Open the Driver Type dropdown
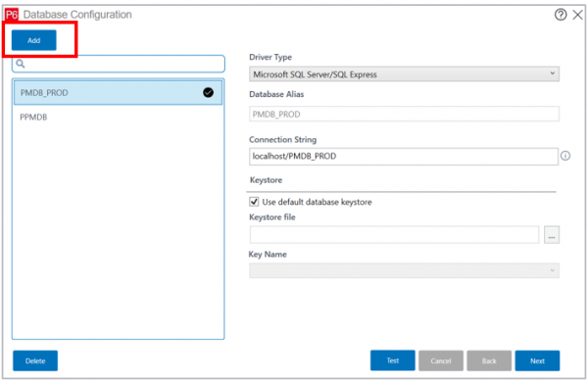The width and height of the screenshot is (588, 381). [404, 74]
